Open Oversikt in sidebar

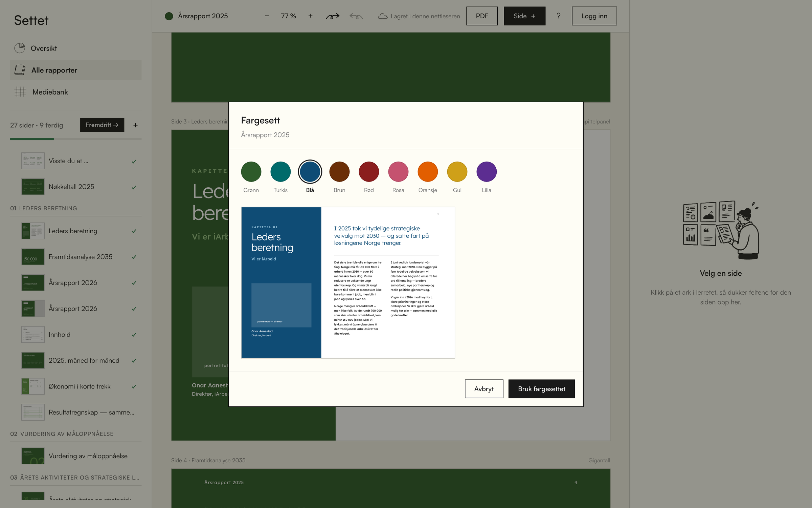point(76,48)
